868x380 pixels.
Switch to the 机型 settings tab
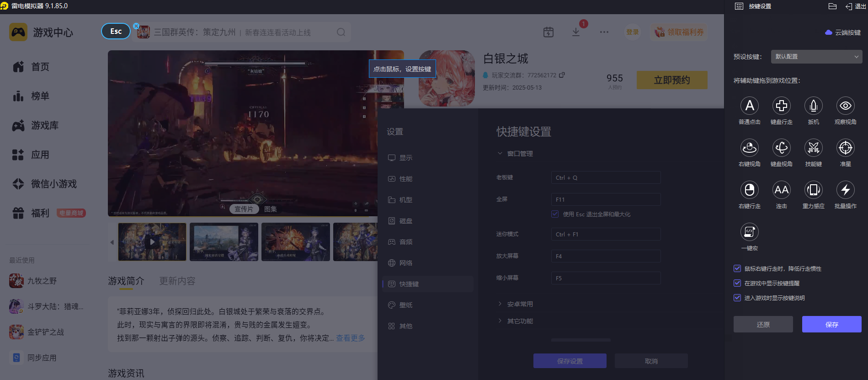coord(428,200)
